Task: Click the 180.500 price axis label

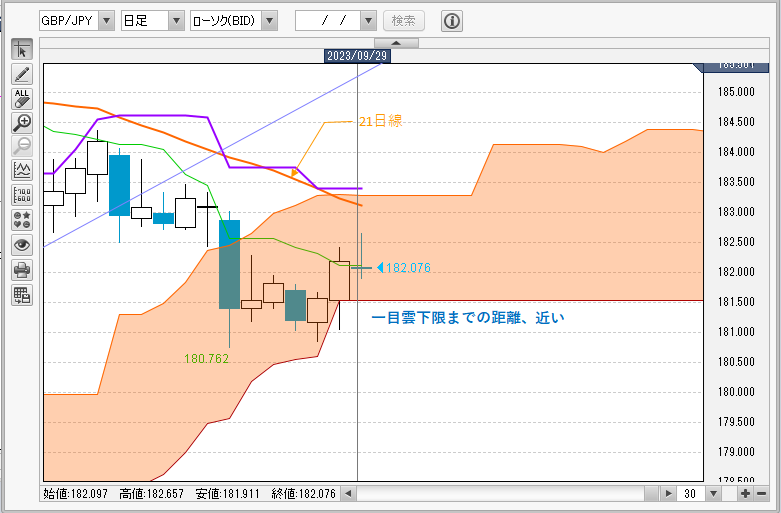Action: (736, 362)
